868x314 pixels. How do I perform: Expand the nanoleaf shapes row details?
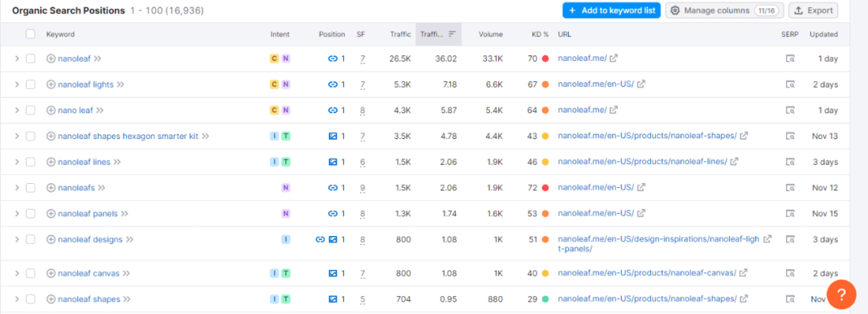pos(17,299)
